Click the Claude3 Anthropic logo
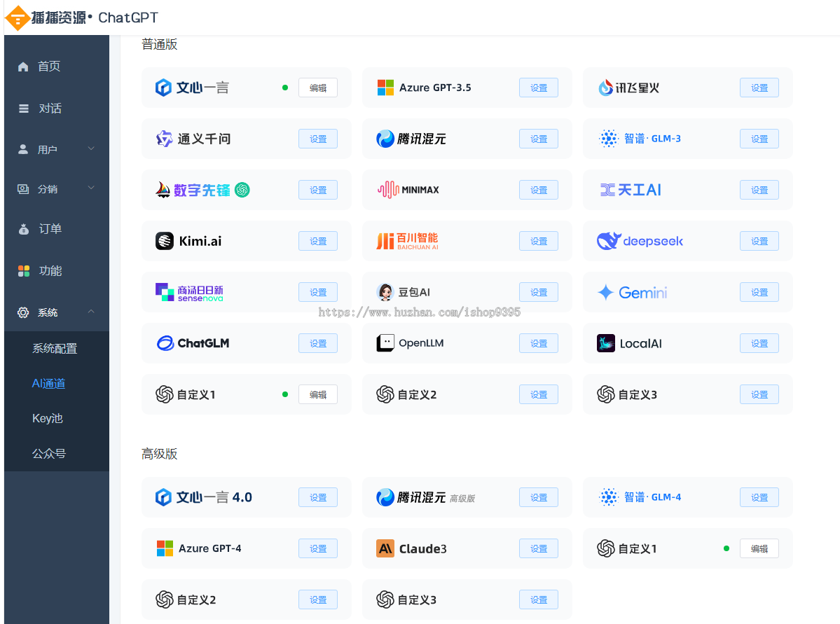 coord(385,548)
